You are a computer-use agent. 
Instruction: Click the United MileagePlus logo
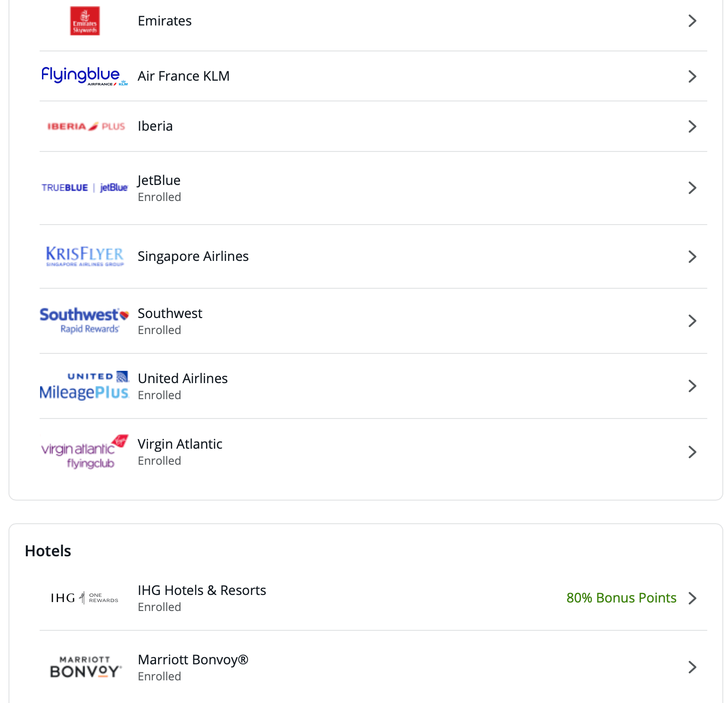pyautogui.click(x=84, y=386)
